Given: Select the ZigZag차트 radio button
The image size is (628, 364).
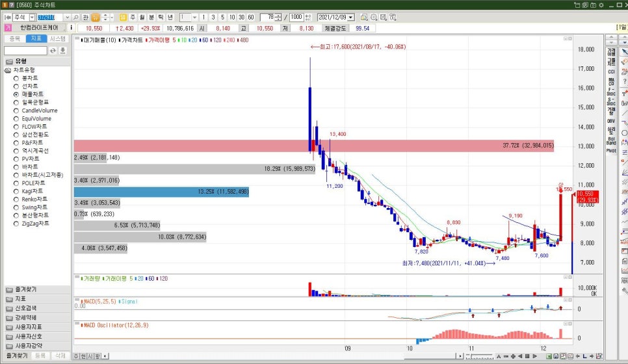Looking at the screenshot, I should click(x=16, y=224).
